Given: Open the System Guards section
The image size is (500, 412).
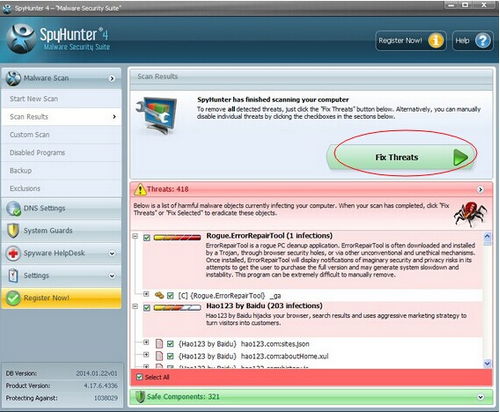Looking at the screenshot, I should click(x=61, y=231).
